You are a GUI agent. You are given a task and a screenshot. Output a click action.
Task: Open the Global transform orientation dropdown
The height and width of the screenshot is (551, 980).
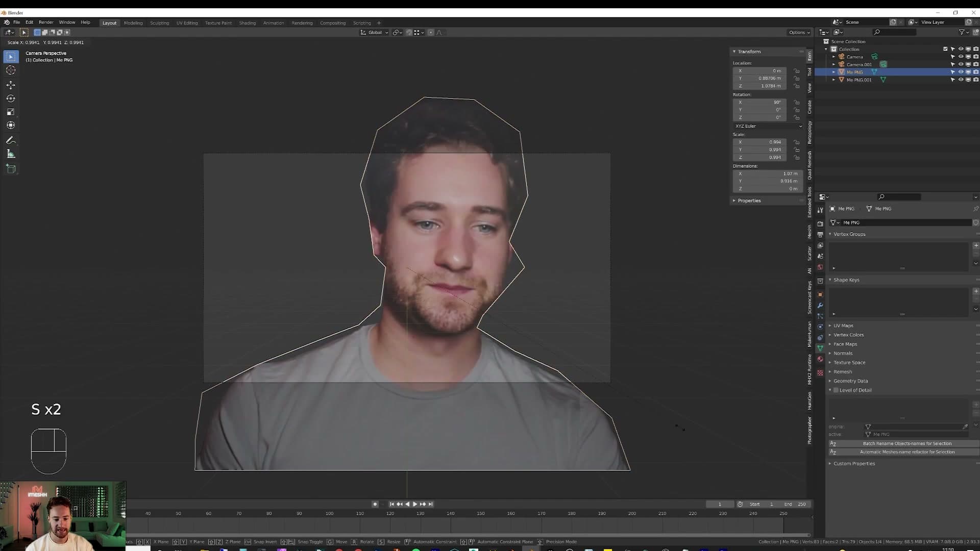(375, 33)
